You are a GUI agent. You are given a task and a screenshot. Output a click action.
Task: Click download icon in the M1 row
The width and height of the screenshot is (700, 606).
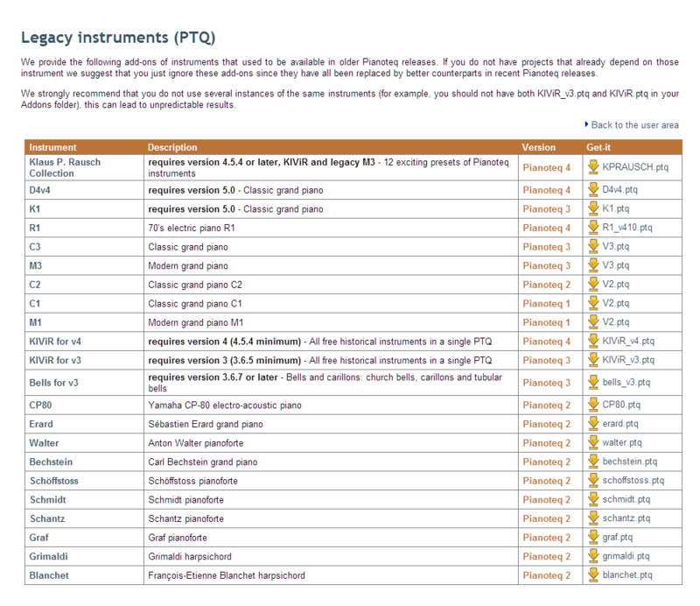[593, 321]
